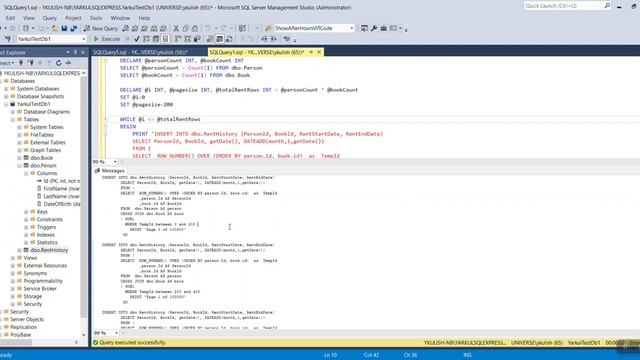The image size is (640, 360).
Task: Open the Query menu
Action: tap(49, 18)
